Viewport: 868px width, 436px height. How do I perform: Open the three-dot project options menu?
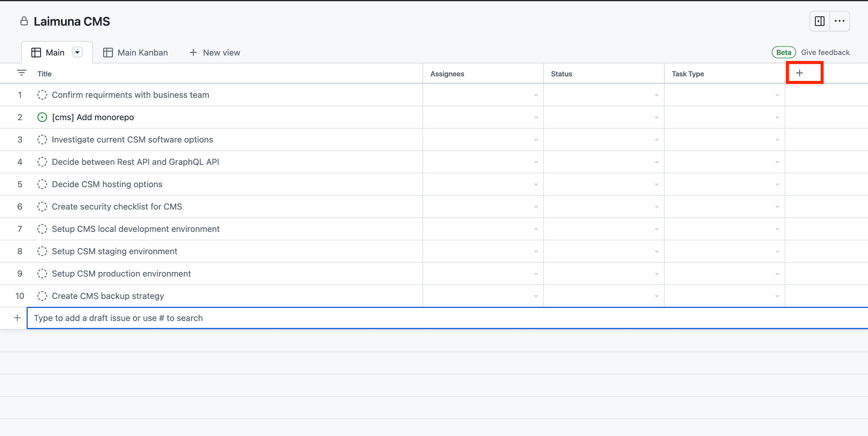pyautogui.click(x=839, y=21)
